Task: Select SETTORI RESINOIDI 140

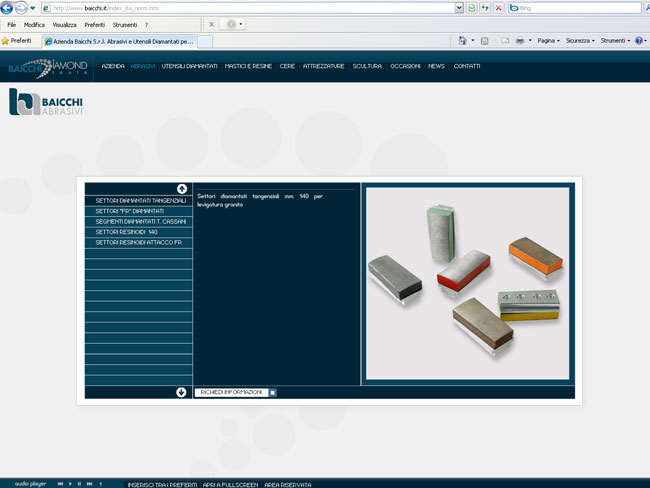Action: [x=139, y=232]
